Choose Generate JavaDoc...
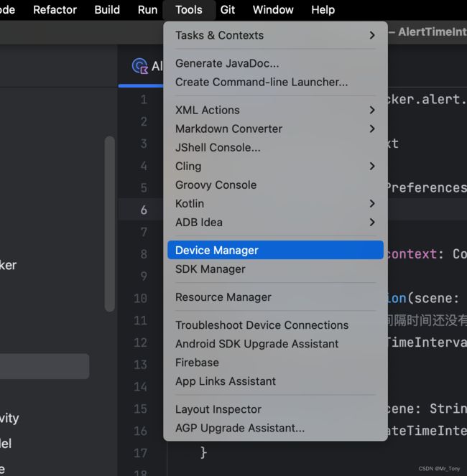The width and height of the screenshot is (467, 476). [275, 63]
